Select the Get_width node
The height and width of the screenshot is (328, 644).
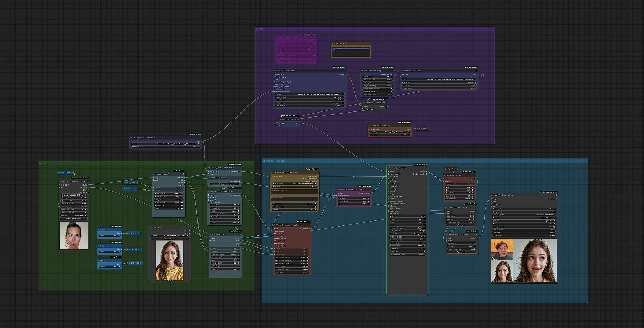(130, 183)
